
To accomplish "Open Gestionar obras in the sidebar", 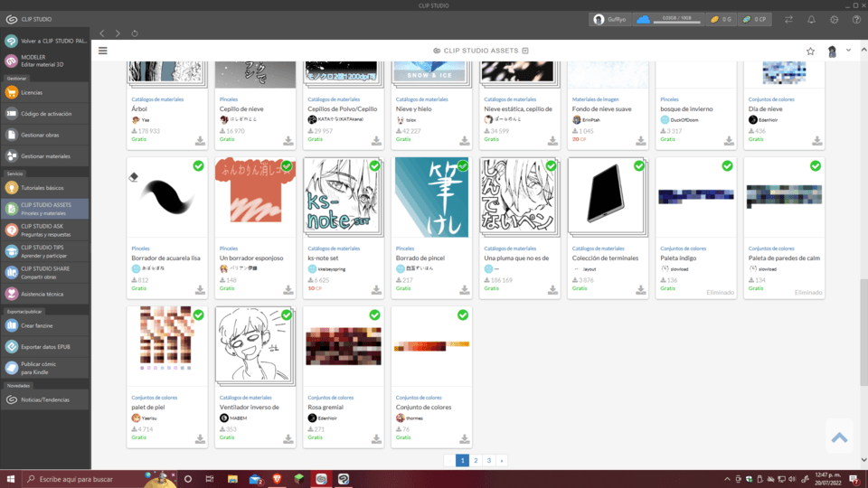I will [x=45, y=135].
